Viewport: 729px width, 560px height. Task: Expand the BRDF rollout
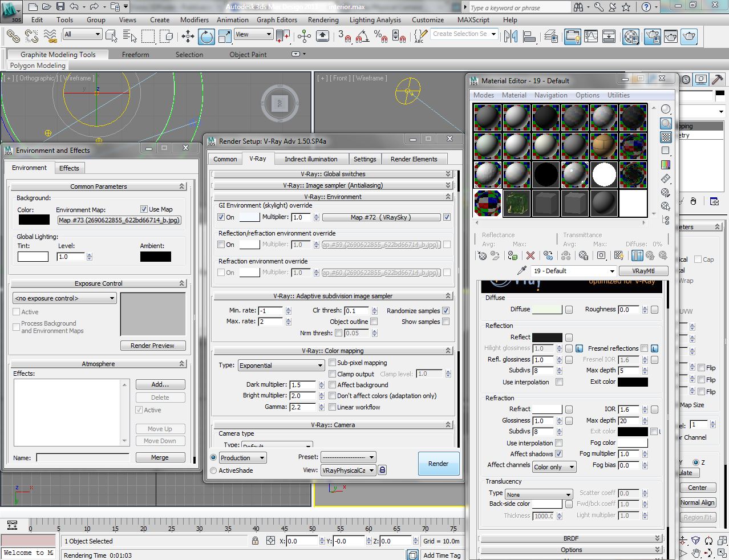click(x=571, y=538)
